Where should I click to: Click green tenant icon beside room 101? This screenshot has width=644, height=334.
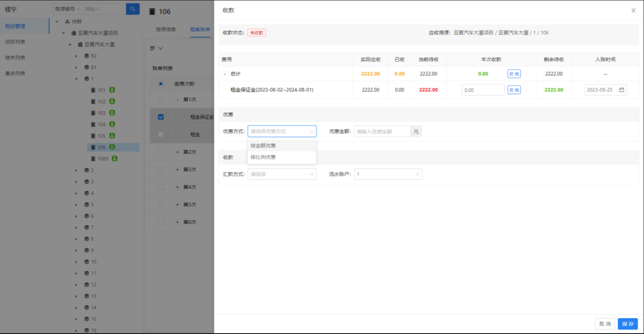(112, 90)
